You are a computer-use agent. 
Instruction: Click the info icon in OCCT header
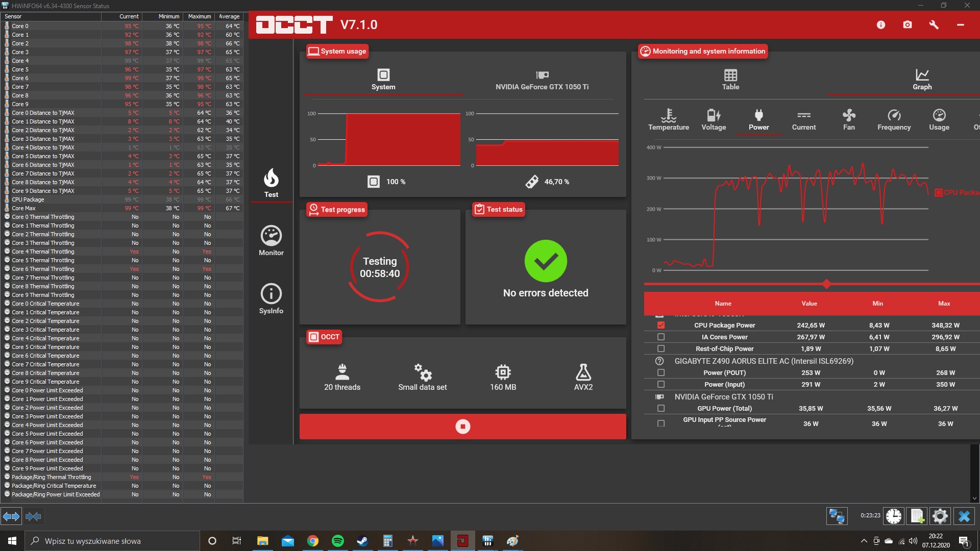coord(880,24)
